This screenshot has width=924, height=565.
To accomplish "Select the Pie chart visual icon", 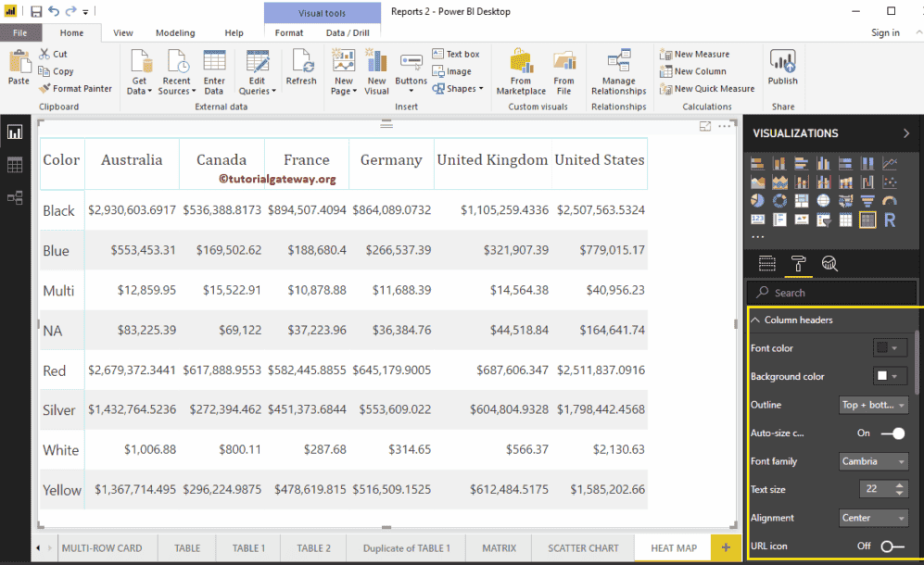I will 756,200.
